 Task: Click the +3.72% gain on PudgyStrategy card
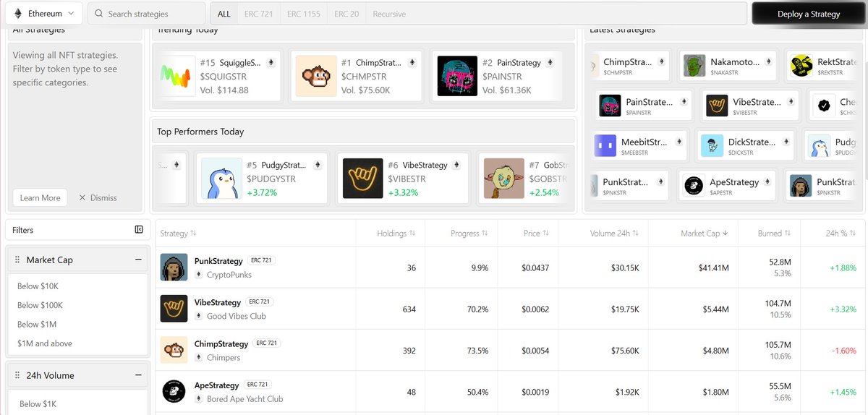point(262,193)
